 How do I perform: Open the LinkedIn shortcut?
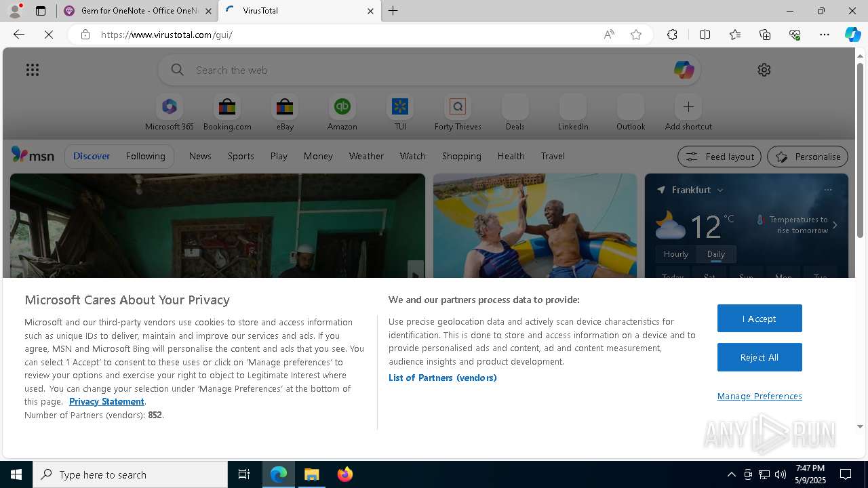coord(573,113)
